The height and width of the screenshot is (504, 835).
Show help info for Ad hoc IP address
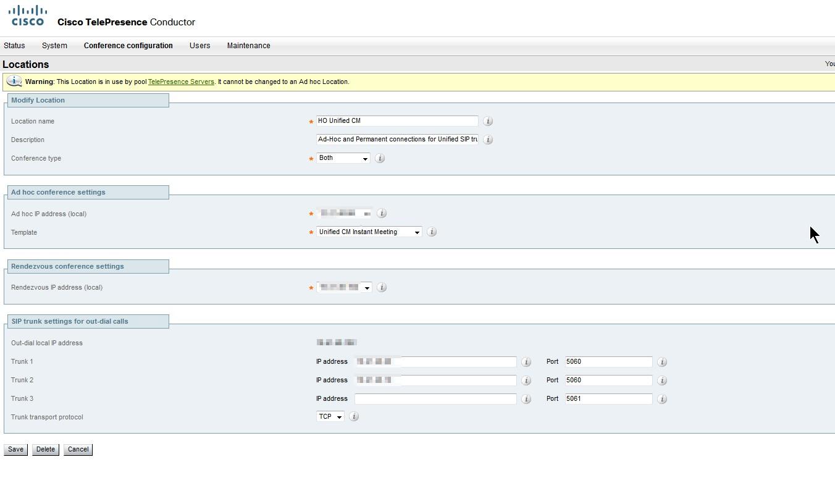382,213
